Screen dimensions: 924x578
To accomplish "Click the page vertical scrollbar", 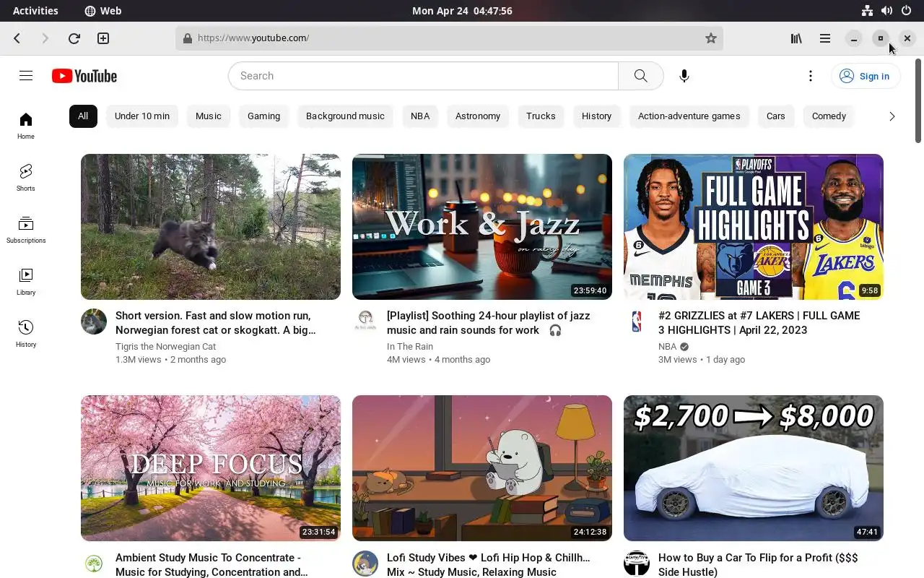I will [x=918, y=101].
